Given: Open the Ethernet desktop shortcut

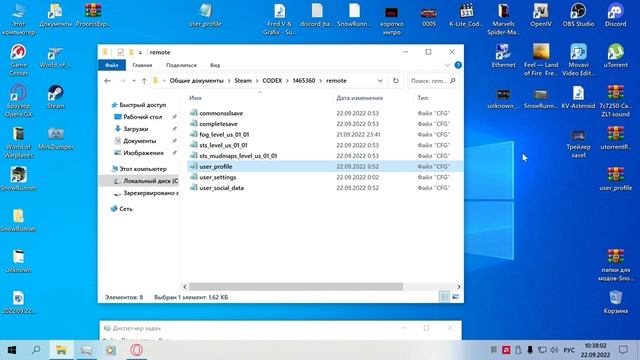Looking at the screenshot, I should click(503, 56).
